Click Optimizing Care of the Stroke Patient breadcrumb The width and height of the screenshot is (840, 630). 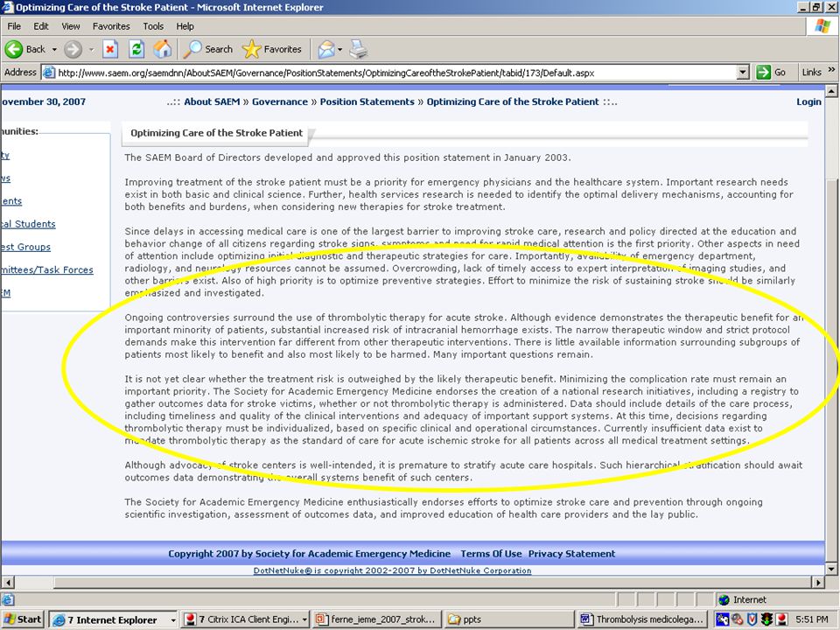pyautogui.click(x=513, y=101)
